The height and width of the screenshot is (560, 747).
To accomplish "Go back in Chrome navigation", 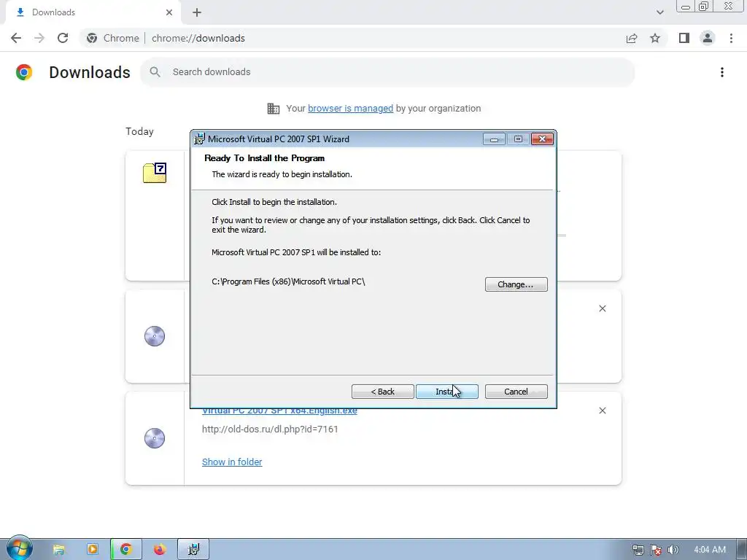I will pyautogui.click(x=16, y=38).
